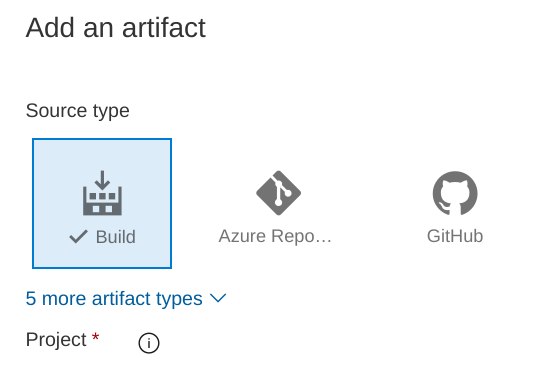
Task: Show 5 more artifact types
Action: point(126,299)
